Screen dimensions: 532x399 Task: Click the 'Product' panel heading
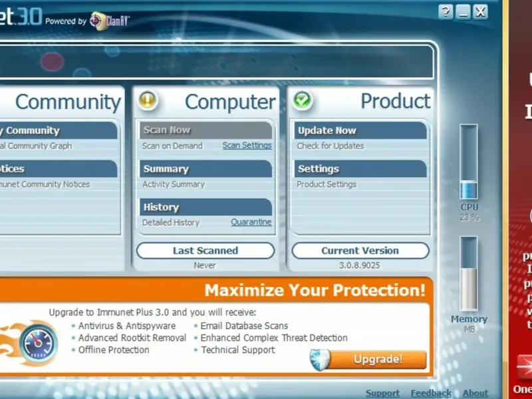point(396,101)
